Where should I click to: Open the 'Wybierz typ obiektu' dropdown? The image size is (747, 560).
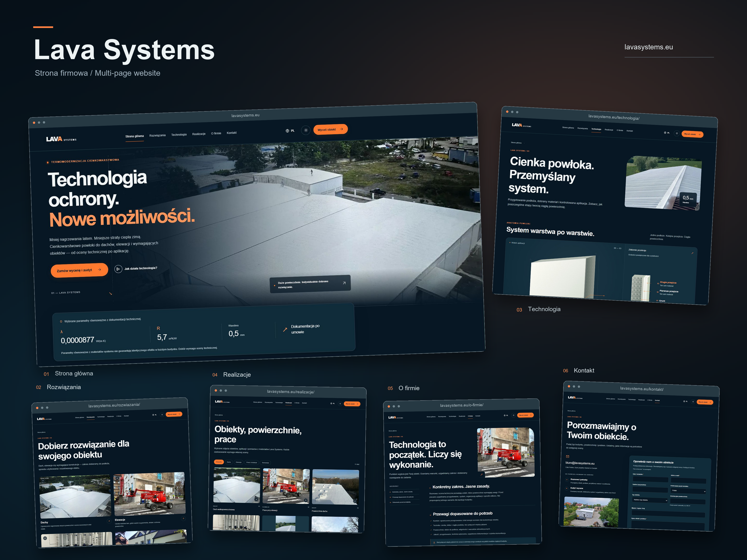click(x=650, y=500)
